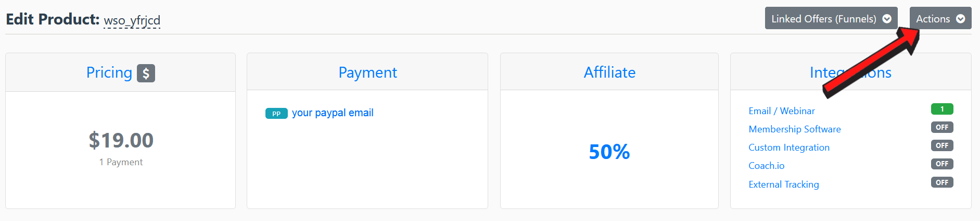Edit the product name wso_yfrjcd
980x221 pixels.
[132, 21]
